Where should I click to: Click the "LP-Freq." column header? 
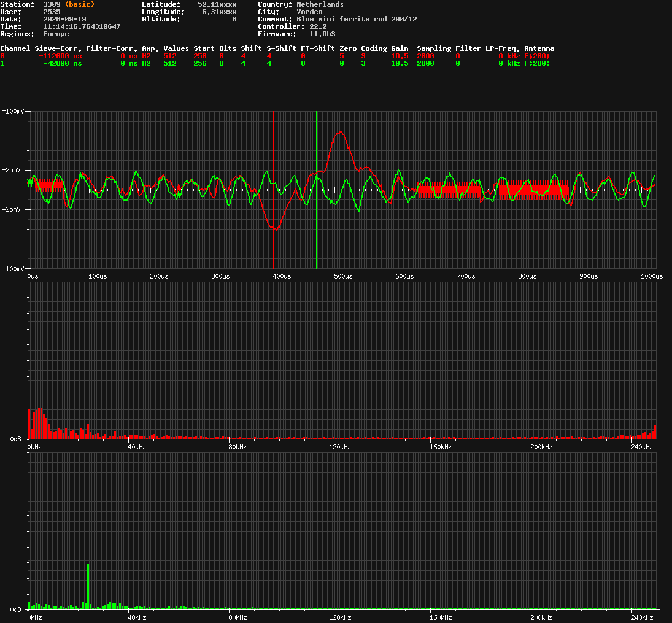tap(502, 48)
